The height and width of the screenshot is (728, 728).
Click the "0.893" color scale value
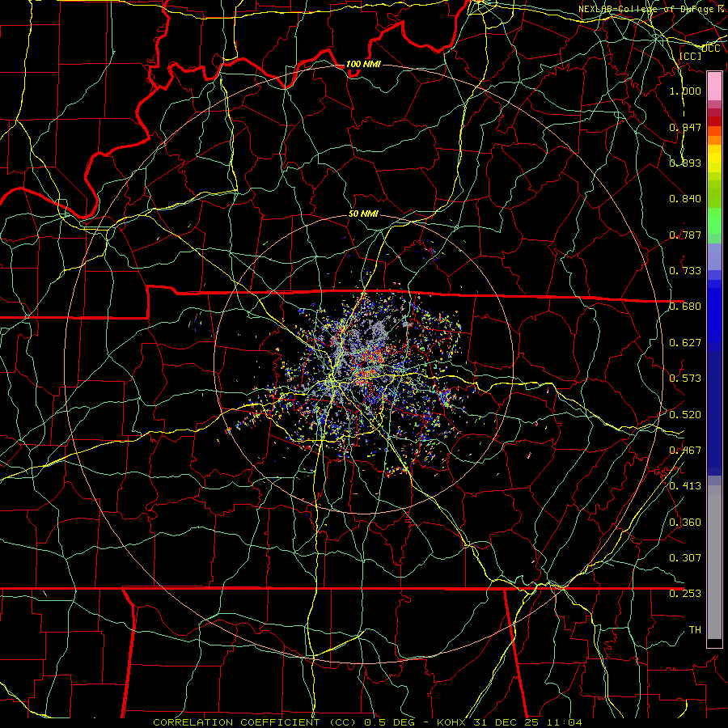click(x=685, y=163)
